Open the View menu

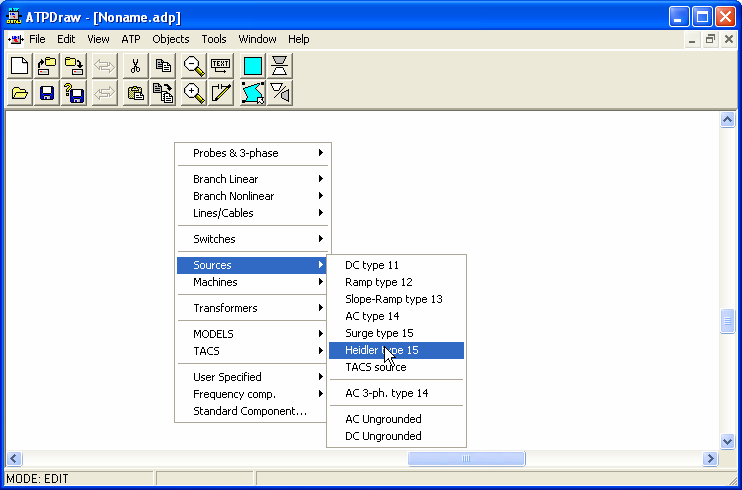(x=98, y=39)
